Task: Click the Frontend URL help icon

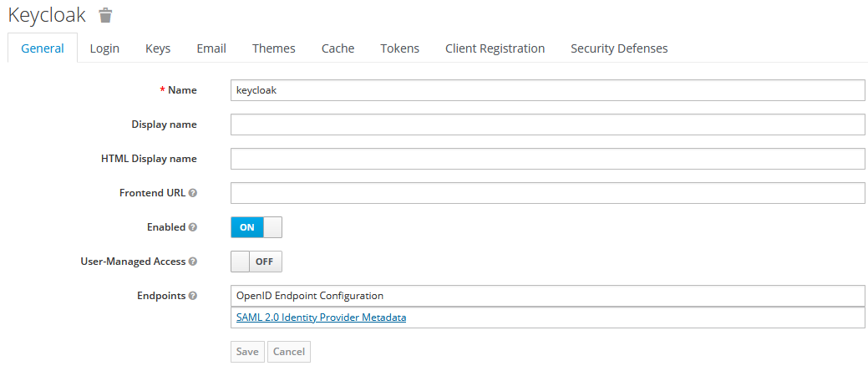Action: (193, 193)
